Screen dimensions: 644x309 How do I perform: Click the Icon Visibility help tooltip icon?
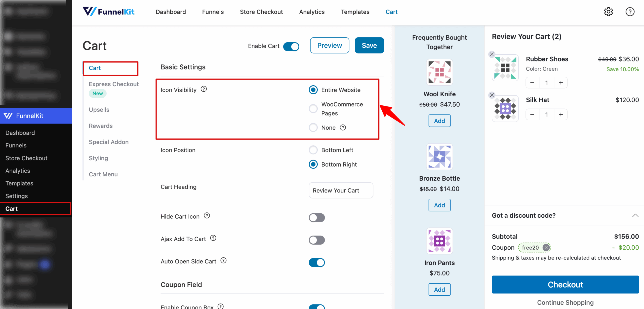(x=204, y=89)
